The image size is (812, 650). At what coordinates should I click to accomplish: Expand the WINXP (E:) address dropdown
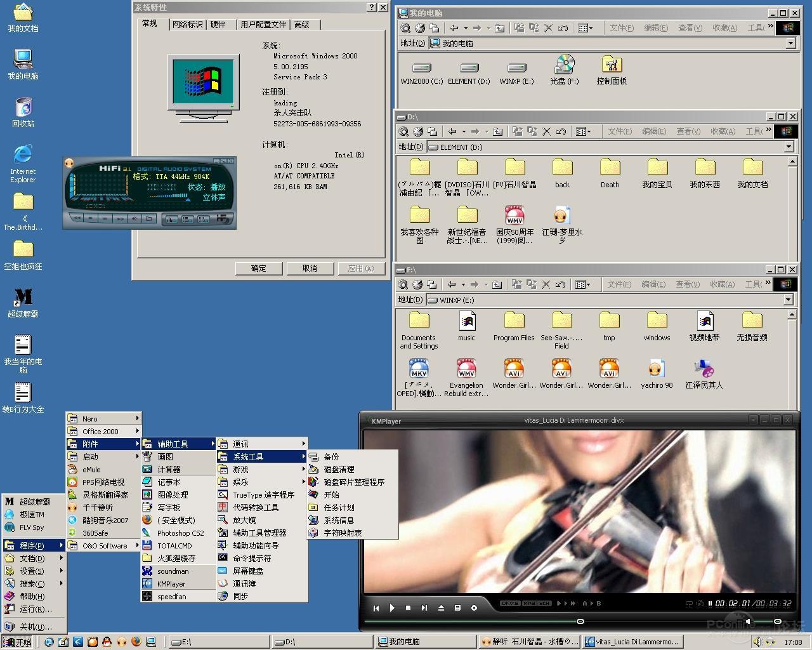[x=789, y=300]
